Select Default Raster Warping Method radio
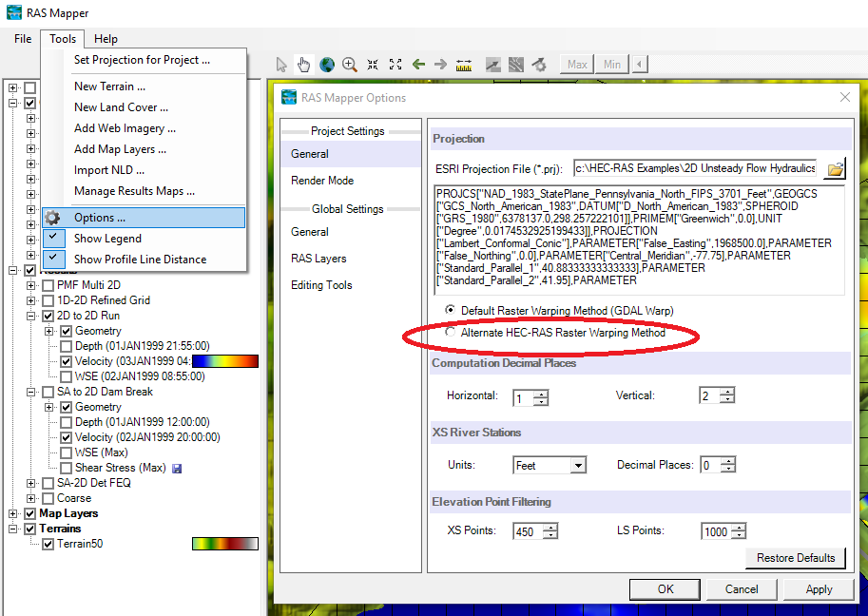The height and width of the screenshot is (616, 868). tap(450, 310)
